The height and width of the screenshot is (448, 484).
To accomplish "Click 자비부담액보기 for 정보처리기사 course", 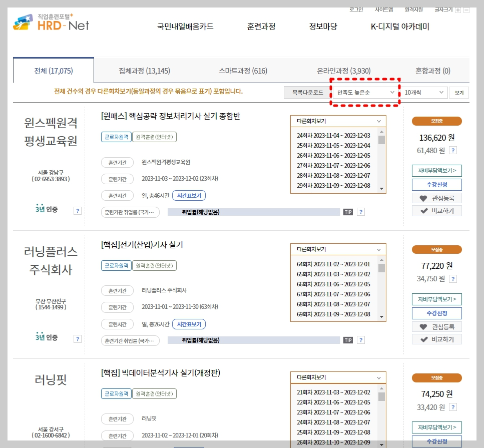I will pyautogui.click(x=437, y=171).
